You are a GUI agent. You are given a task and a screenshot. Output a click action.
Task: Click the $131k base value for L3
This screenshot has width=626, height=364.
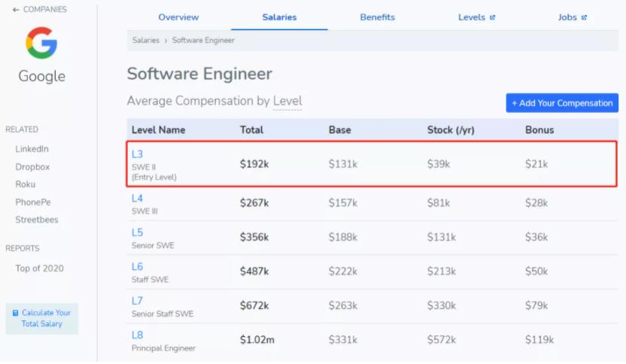click(343, 164)
